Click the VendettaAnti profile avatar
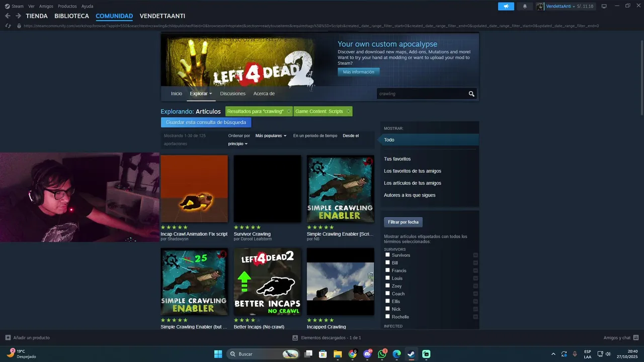644x362 pixels. pos(540,6)
